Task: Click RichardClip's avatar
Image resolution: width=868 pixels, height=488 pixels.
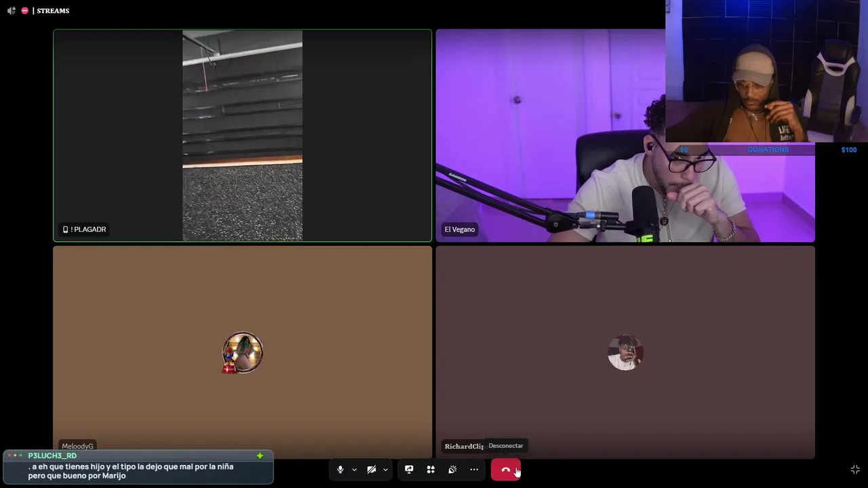Action: (x=625, y=352)
